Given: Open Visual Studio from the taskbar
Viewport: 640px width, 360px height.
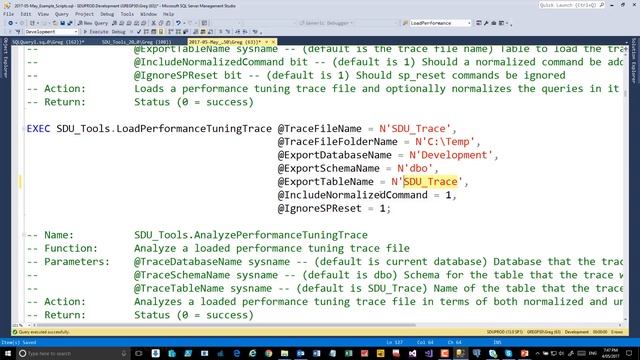Looking at the screenshot, I should [412, 353].
